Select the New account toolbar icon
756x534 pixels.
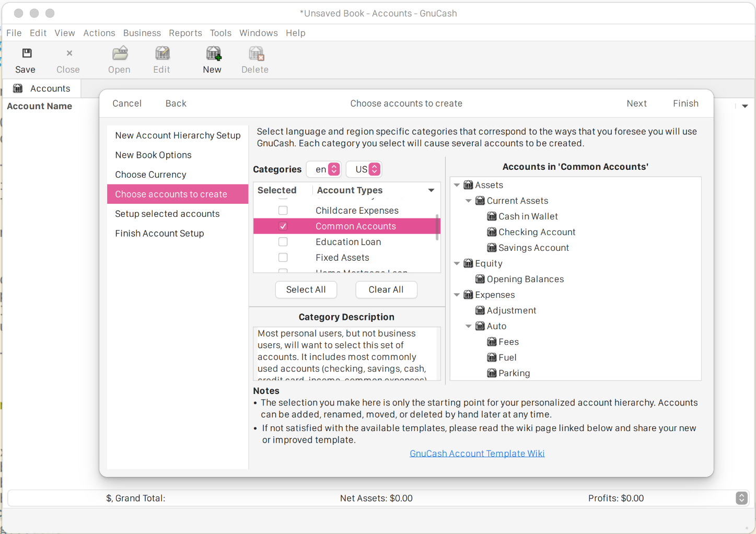(212, 54)
